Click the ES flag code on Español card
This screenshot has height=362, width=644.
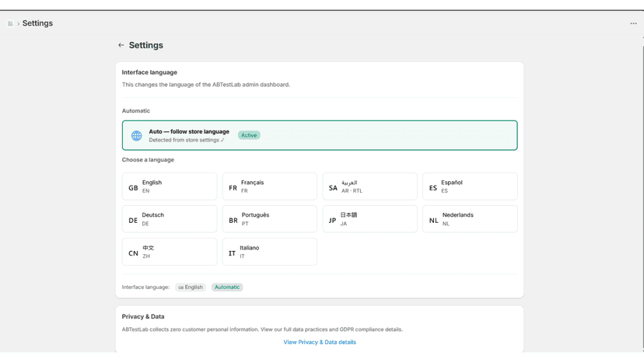[433, 188]
